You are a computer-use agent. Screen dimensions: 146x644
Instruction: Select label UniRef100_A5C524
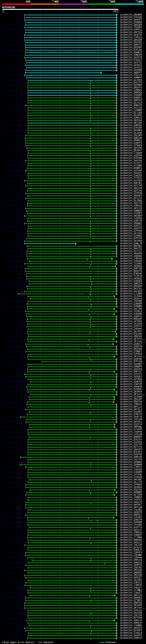tap(131, 32)
